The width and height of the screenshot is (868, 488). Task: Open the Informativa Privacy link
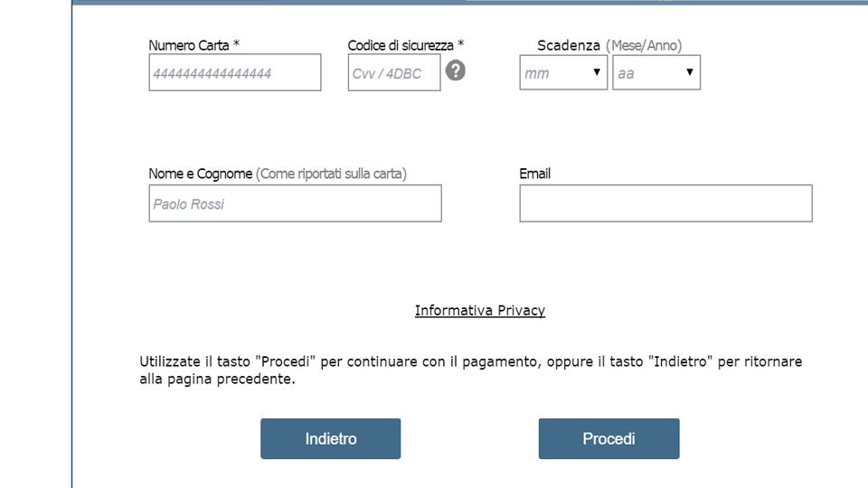pyautogui.click(x=480, y=310)
